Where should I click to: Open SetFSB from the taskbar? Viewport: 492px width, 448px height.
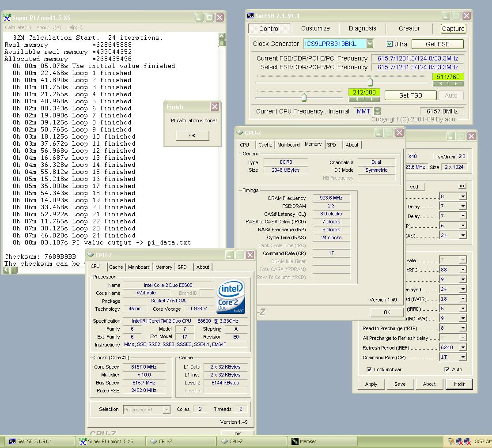40,441
